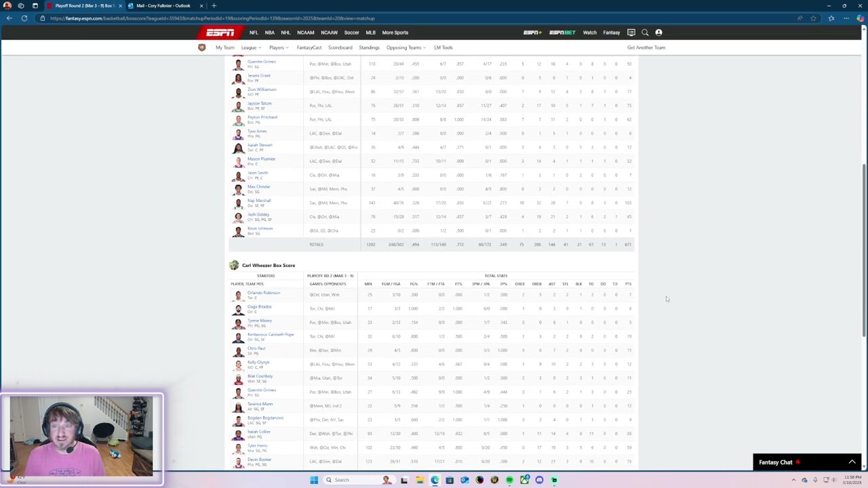The height and width of the screenshot is (488, 868).
Task: Open the Scoreboard page
Action: [340, 47]
